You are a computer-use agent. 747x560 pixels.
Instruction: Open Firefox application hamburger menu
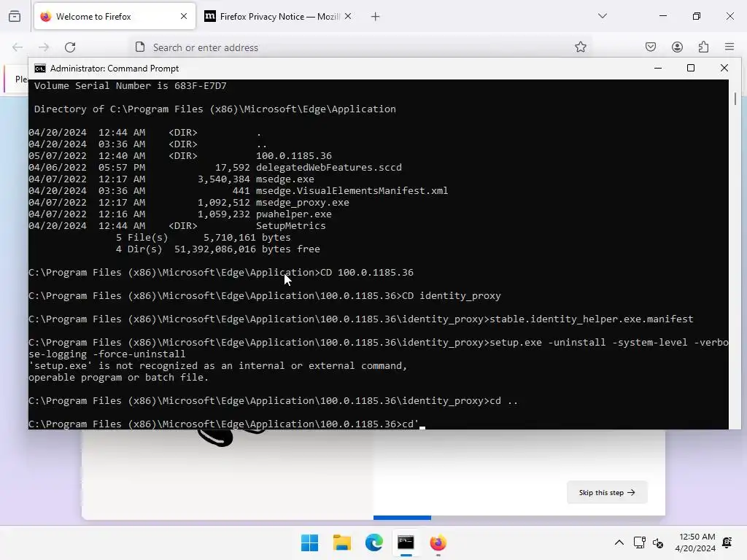729,47
